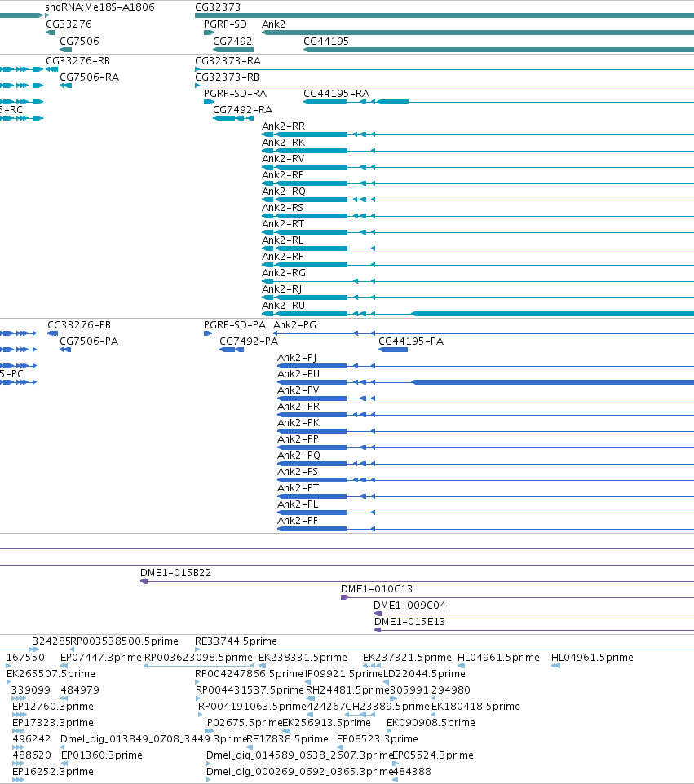The image size is (694, 784).
Task: Select protein label 'Ank2-PG'
Action: 294,325
